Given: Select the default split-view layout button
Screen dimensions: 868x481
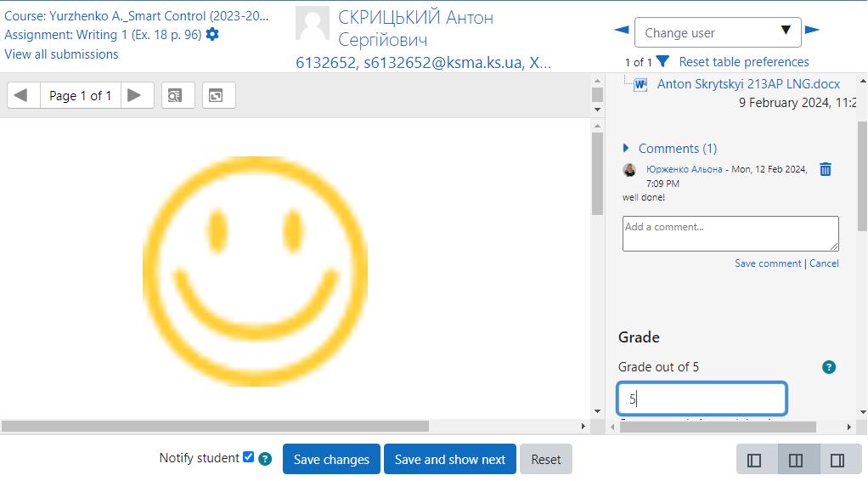Looking at the screenshot, I should [x=796, y=460].
